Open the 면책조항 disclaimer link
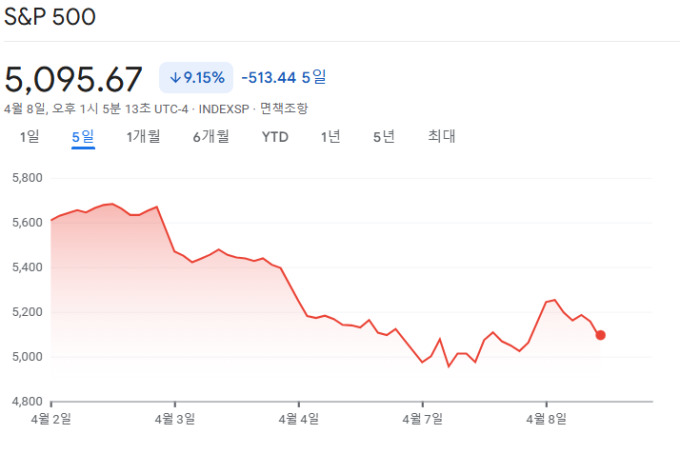 coord(284,108)
